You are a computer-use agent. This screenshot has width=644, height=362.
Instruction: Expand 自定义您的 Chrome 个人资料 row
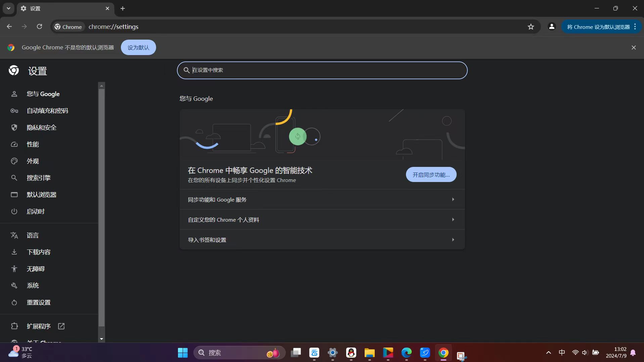322,220
